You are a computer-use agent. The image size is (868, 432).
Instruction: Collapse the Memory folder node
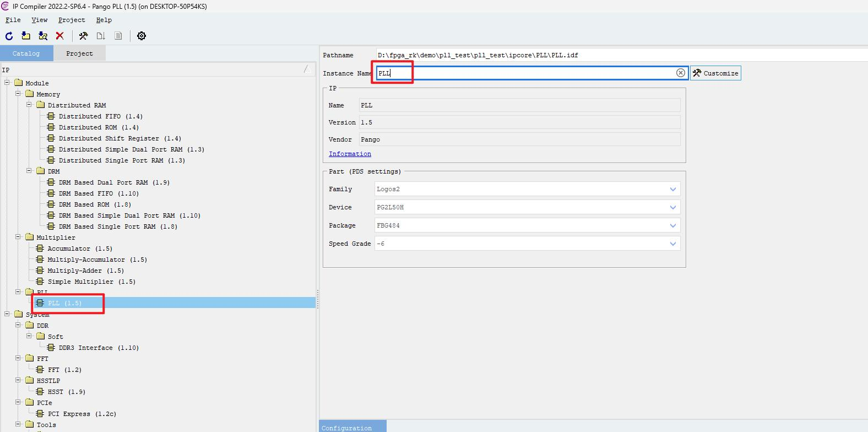pyautogui.click(x=18, y=94)
